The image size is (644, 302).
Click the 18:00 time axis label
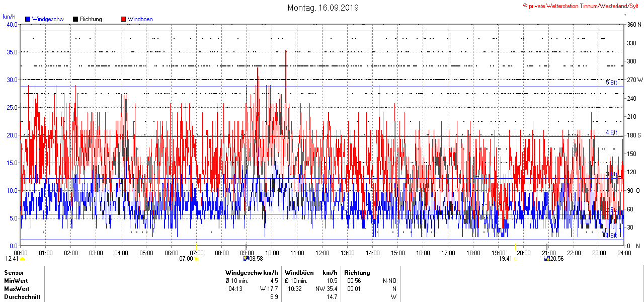473,253
